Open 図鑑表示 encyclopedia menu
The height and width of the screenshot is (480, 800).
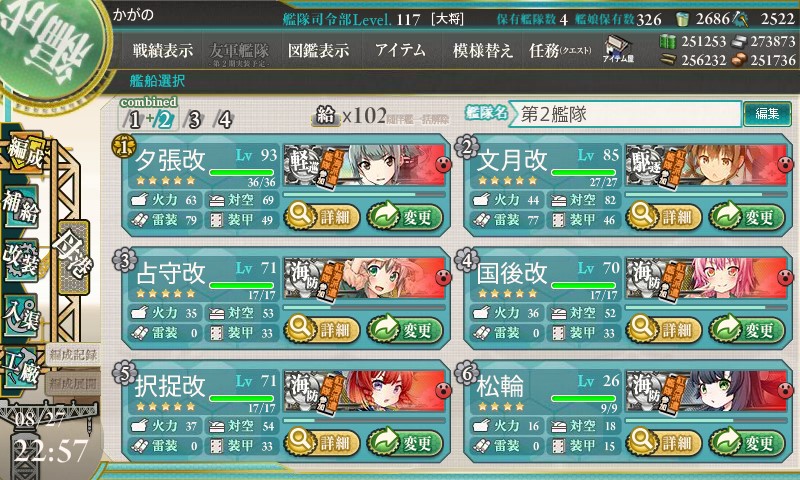tap(318, 50)
